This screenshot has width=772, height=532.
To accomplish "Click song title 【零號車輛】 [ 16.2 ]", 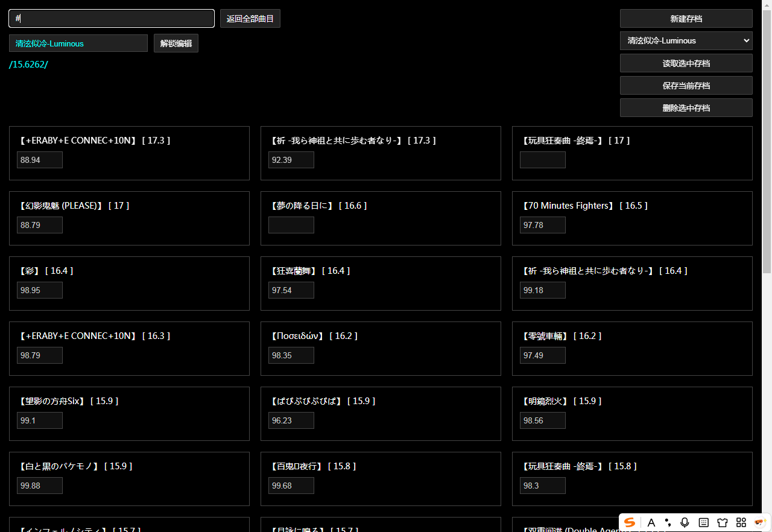I will tap(561, 336).
